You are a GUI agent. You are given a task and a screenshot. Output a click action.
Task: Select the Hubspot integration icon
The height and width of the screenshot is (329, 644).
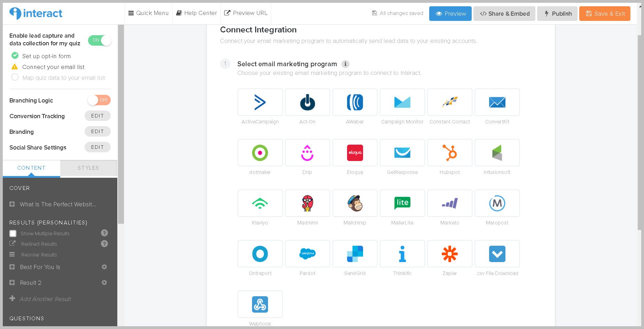pyautogui.click(x=449, y=153)
